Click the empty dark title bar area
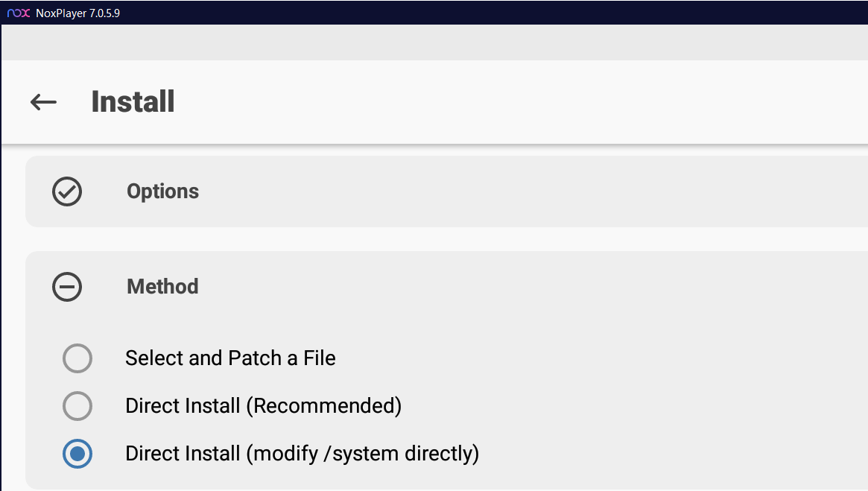The image size is (868, 491). coord(492,13)
